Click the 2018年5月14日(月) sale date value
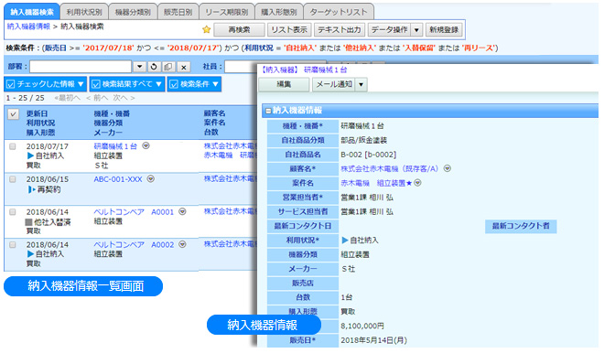 [373, 340]
